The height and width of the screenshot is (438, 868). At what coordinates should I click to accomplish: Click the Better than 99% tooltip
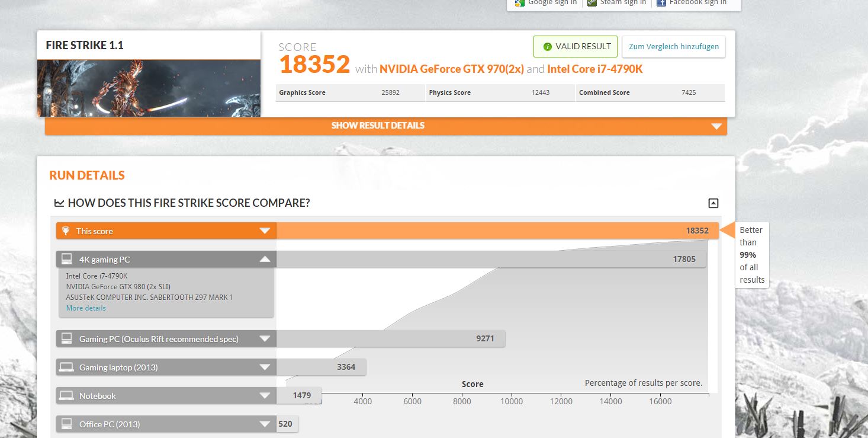[751, 255]
